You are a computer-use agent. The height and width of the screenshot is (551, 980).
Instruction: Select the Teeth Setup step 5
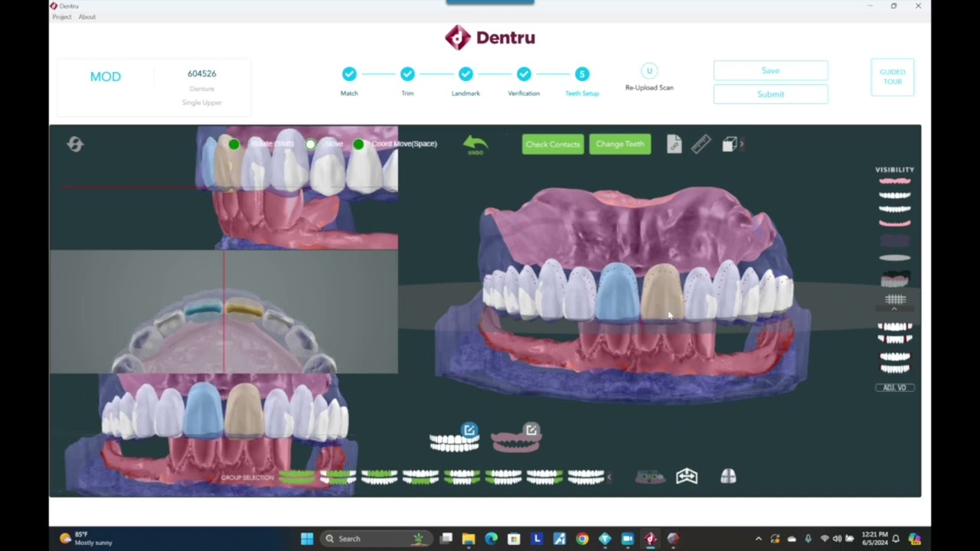click(x=582, y=74)
